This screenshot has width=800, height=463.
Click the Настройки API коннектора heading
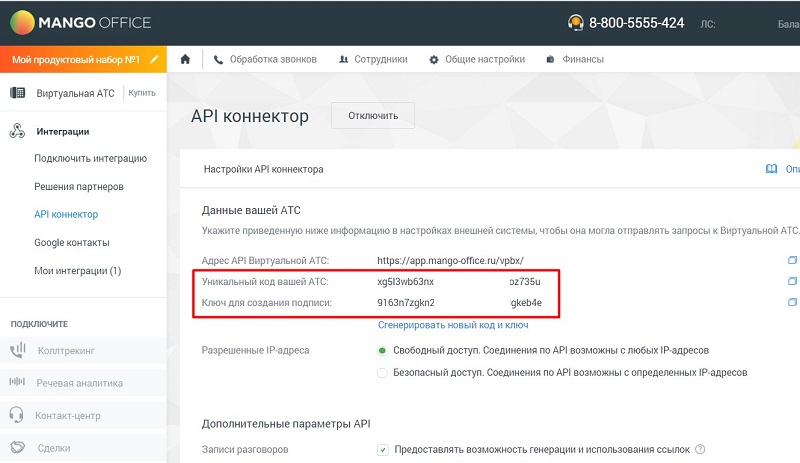[x=263, y=169]
